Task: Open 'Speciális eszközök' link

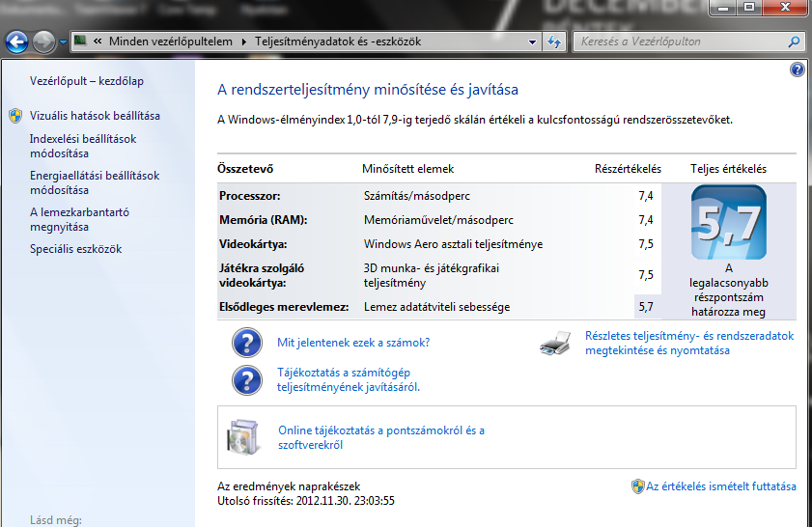Action: (x=75, y=249)
